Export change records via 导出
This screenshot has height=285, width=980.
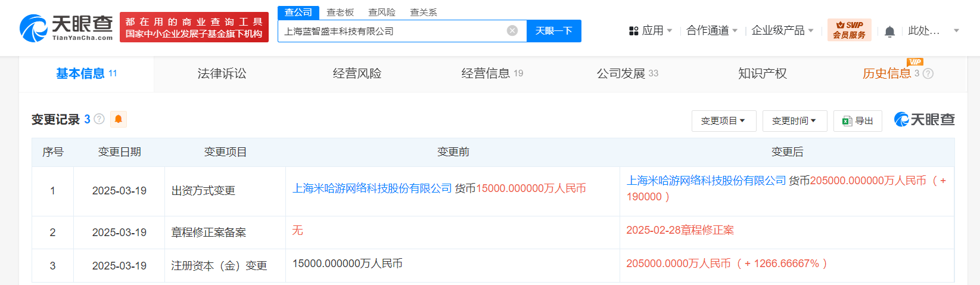(x=857, y=120)
